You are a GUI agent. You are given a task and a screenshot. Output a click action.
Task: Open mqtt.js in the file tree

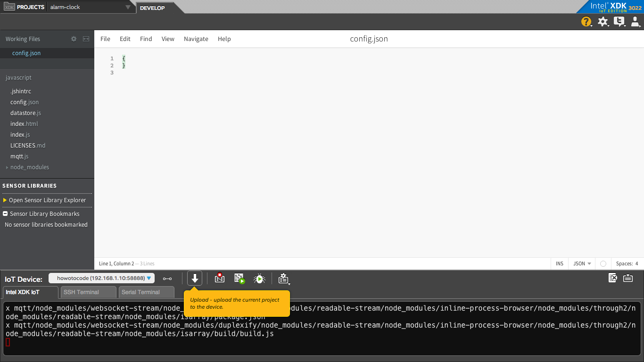tap(19, 156)
